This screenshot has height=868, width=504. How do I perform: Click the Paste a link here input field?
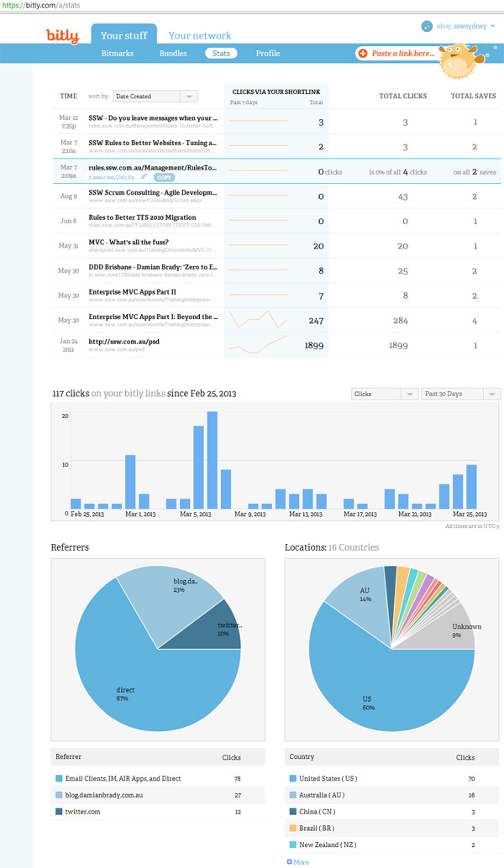click(x=403, y=54)
